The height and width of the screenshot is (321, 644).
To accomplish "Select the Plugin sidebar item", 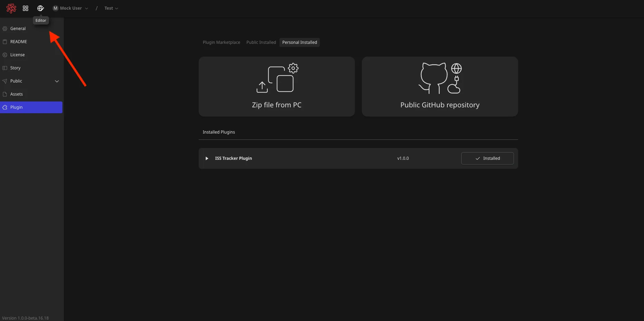I will click(31, 107).
